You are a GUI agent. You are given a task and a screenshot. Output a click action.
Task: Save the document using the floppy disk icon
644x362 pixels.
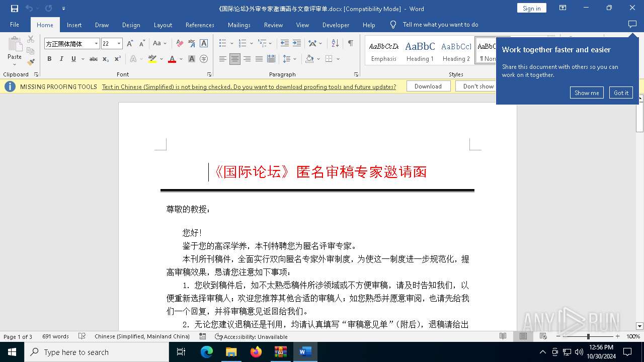15,9
